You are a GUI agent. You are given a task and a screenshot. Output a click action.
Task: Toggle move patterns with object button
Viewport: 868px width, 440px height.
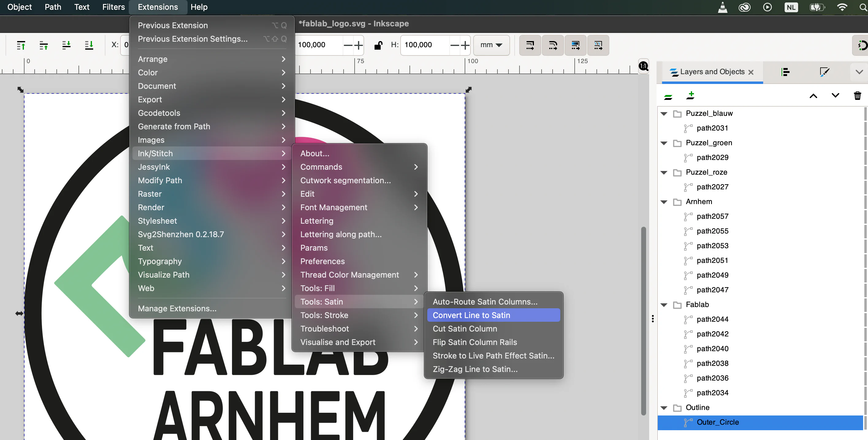(598, 45)
